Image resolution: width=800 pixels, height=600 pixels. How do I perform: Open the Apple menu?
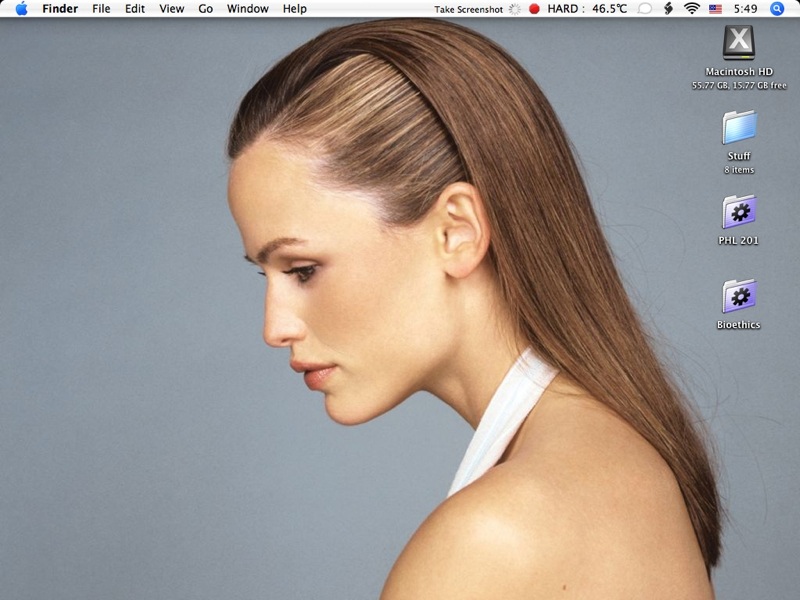(x=21, y=9)
